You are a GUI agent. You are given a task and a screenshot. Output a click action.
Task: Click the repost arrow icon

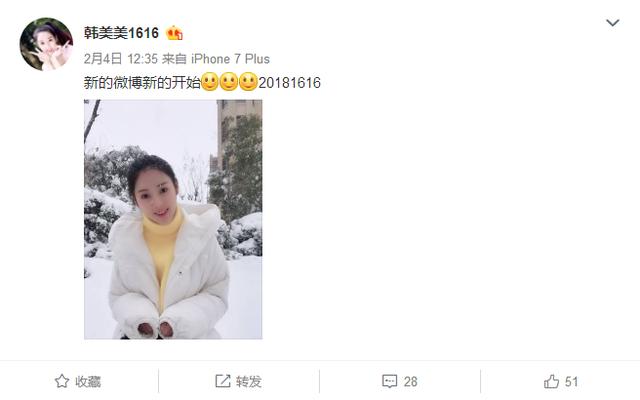[x=222, y=381]
